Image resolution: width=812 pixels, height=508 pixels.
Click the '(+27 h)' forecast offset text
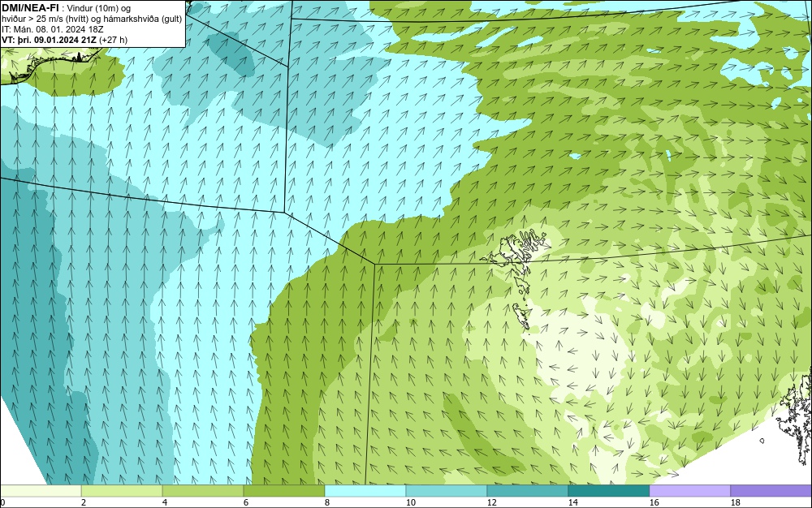[x=113, y=39]
